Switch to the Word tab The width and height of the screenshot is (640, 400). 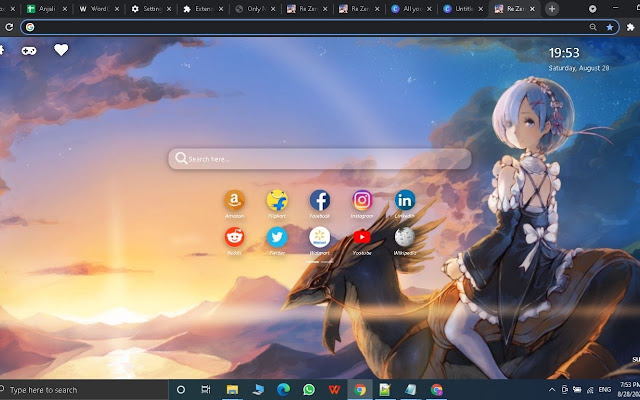98,9
